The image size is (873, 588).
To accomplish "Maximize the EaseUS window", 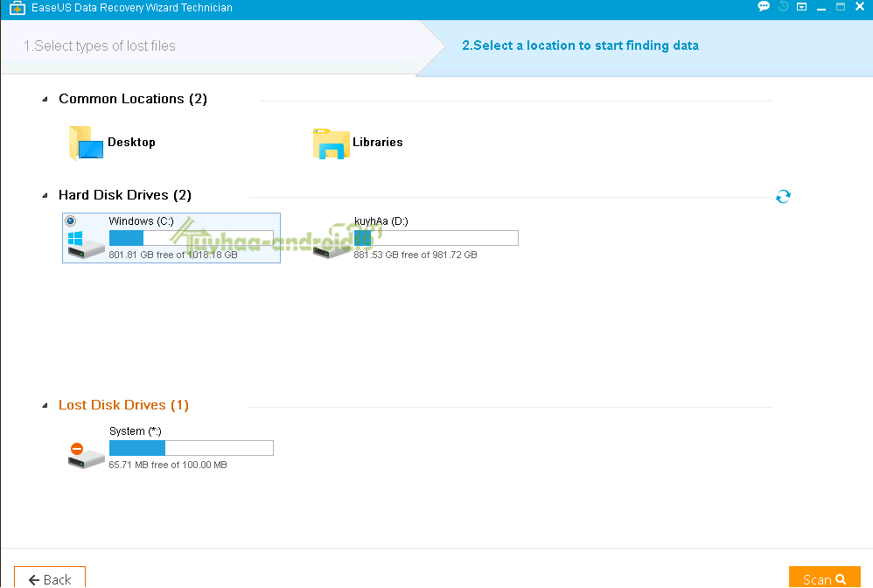I will (841, 7).
